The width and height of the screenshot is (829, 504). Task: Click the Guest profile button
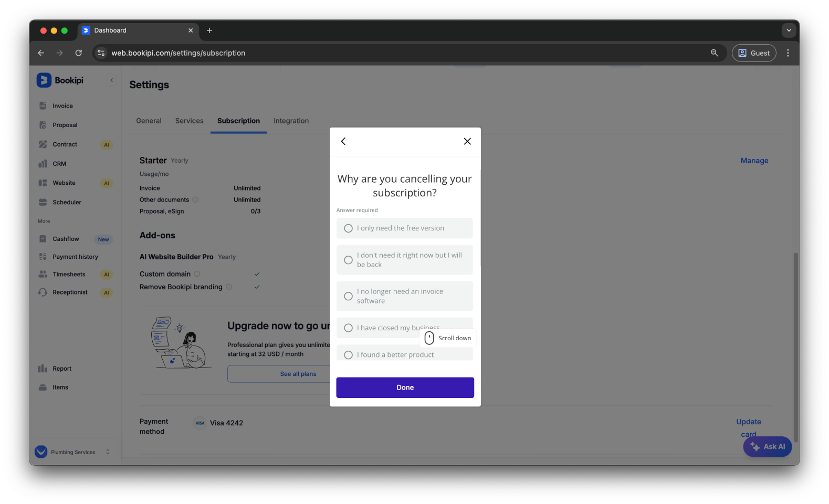click(754, 53)
